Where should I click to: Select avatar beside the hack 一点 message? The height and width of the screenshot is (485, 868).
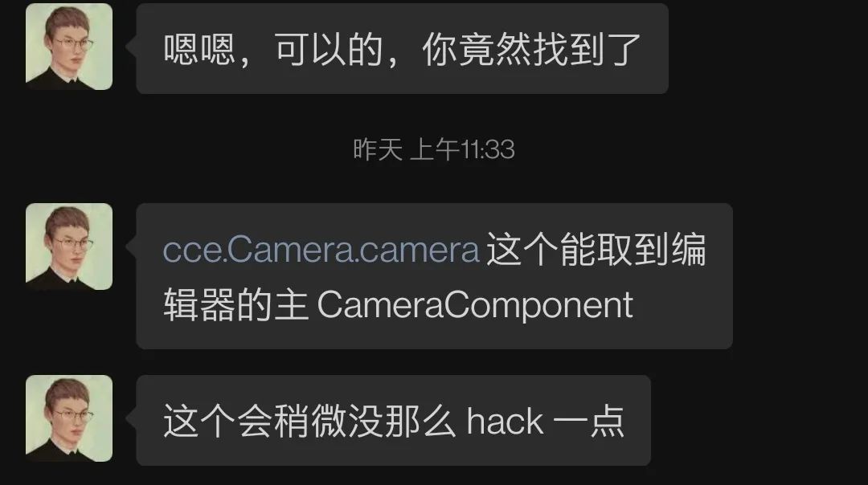pyautogui.click(x=69, y=418)
